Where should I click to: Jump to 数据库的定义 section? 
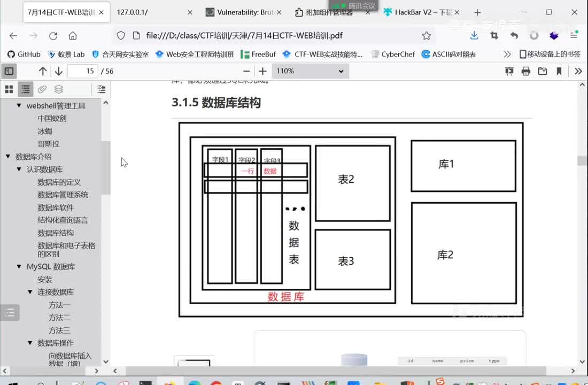pos(59,182)
